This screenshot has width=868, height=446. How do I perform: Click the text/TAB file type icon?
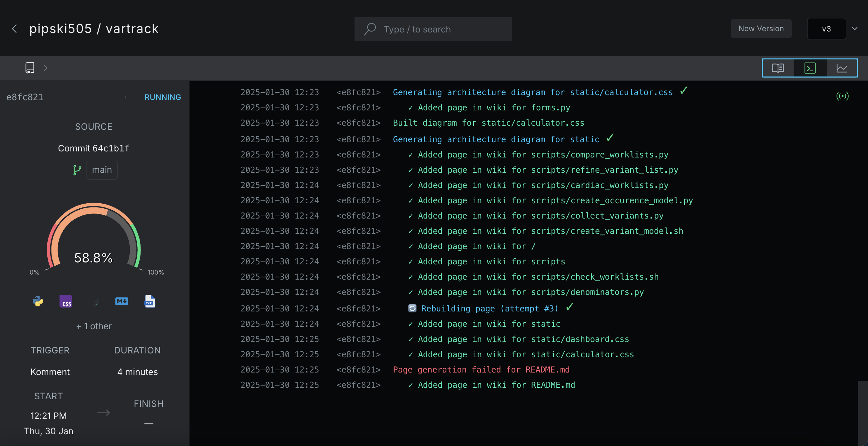click(x=149, y=302)
